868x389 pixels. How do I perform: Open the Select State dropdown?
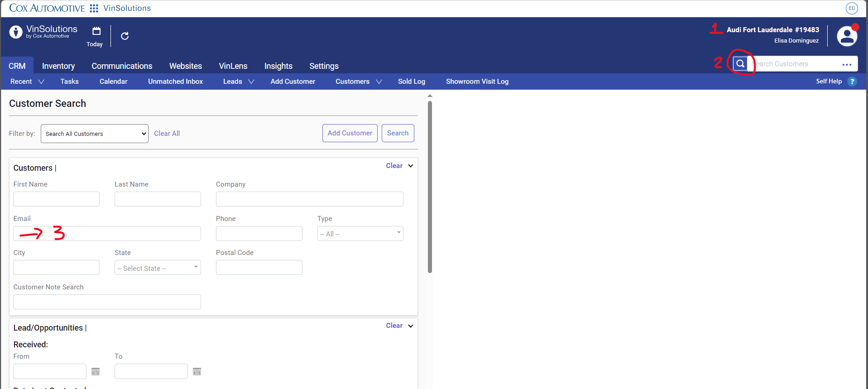point(158,268)
